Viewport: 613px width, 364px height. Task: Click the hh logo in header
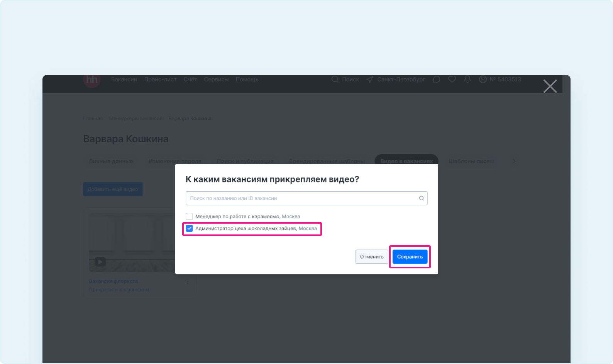92,80
